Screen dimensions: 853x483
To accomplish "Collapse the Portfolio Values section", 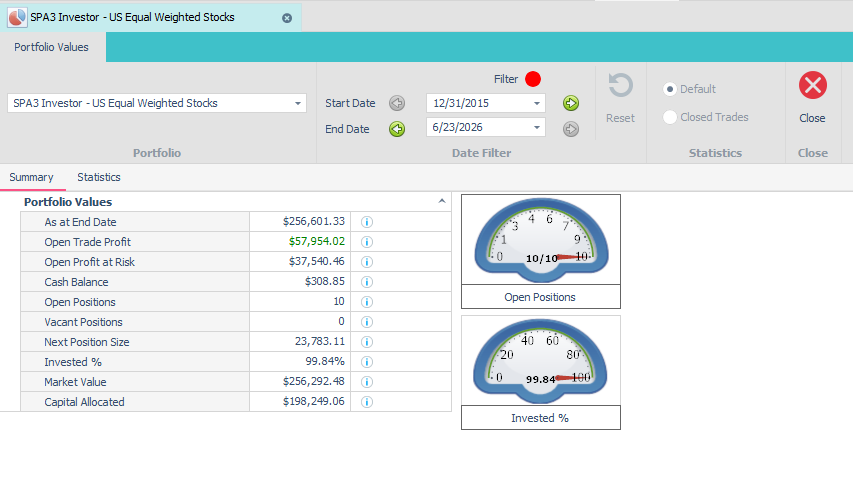I will tap(442, 201).
